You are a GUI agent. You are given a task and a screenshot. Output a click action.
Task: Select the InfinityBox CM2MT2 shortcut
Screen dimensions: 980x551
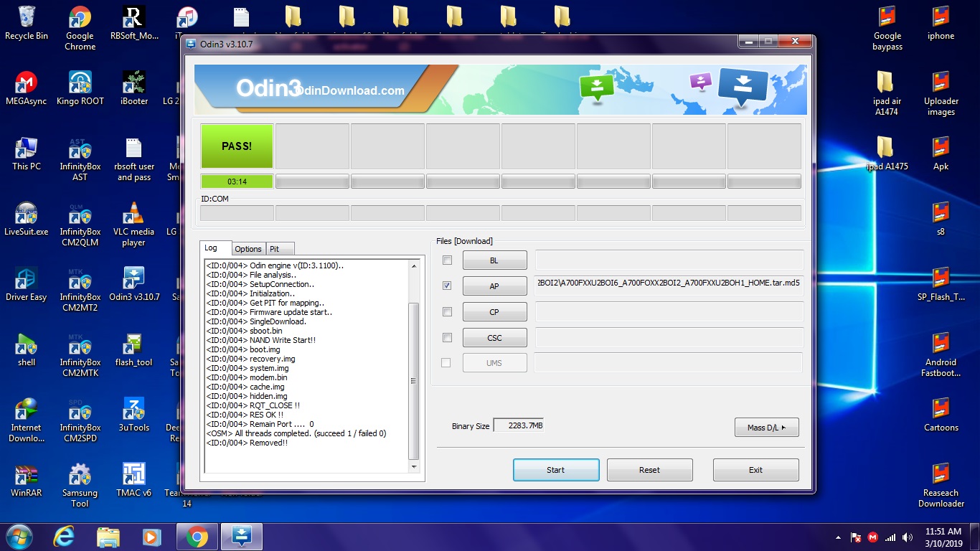[x=80, y=289]
